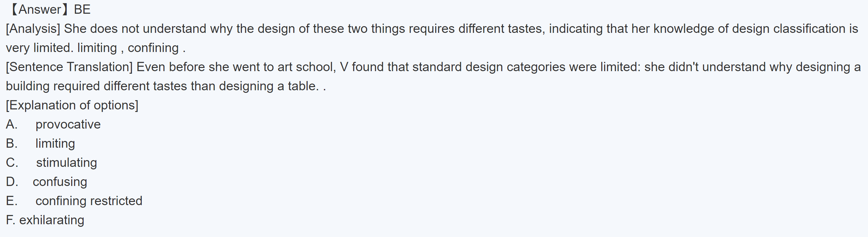Select option B letter marker
This screenshot has width=868, height=237.
pyautogui.click(x=11, y=144)
